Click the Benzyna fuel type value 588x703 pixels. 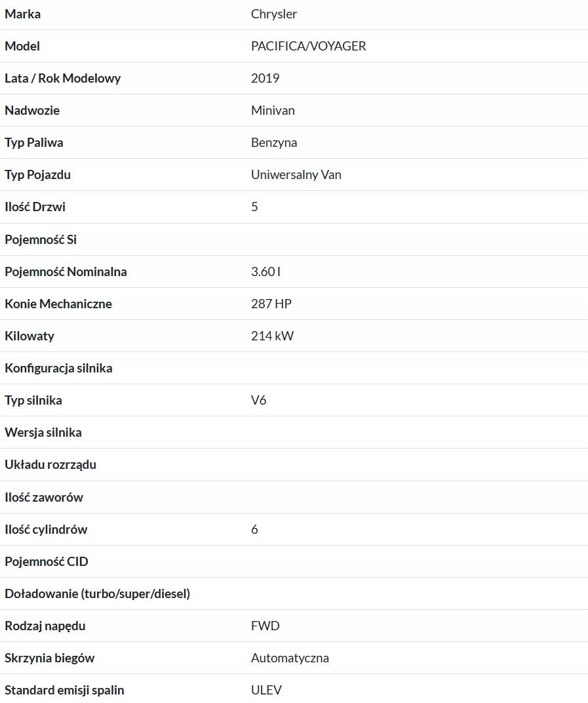pyautogui.click(x=274, y=142)
